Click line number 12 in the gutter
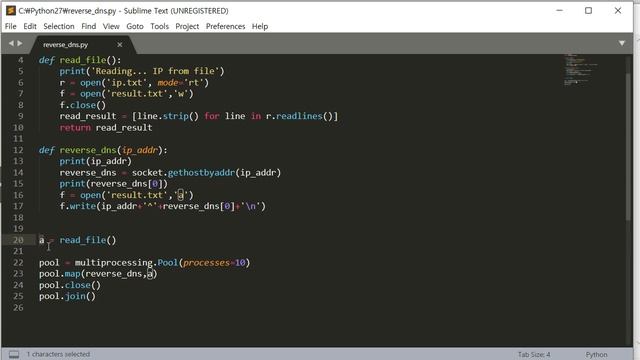 click(18, 150)
